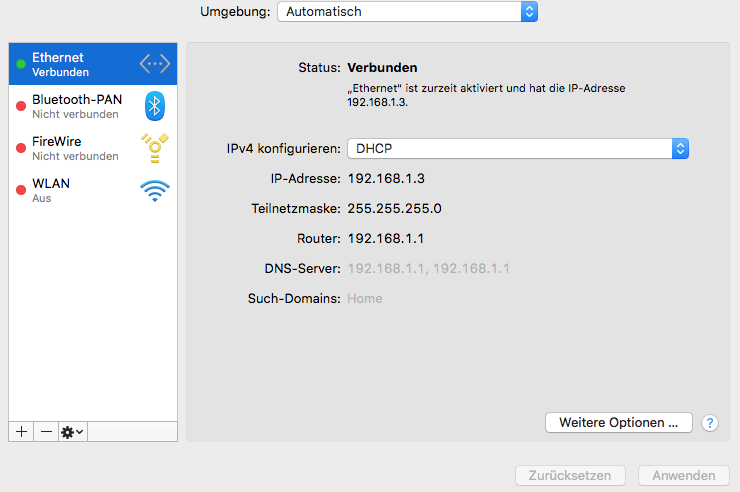Open the Umgebung dropdown set to Automatisch
Viewport: 740px width, 492px height.
[408, 12]
